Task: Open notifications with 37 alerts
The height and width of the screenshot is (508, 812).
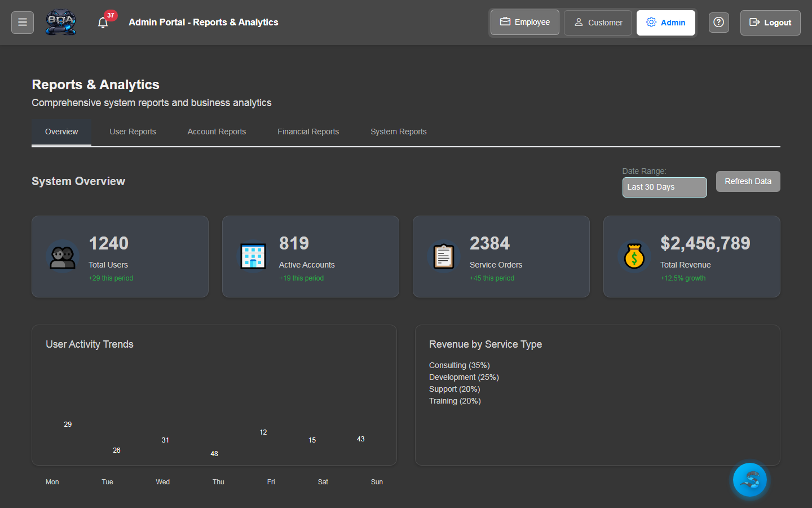Action: pos(103,23)
